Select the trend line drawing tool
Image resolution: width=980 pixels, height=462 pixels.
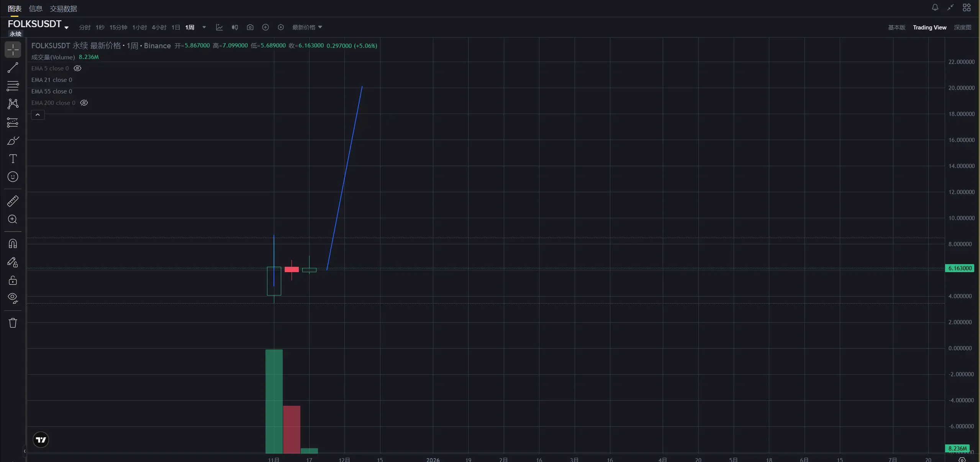click(x=13, y=68)
